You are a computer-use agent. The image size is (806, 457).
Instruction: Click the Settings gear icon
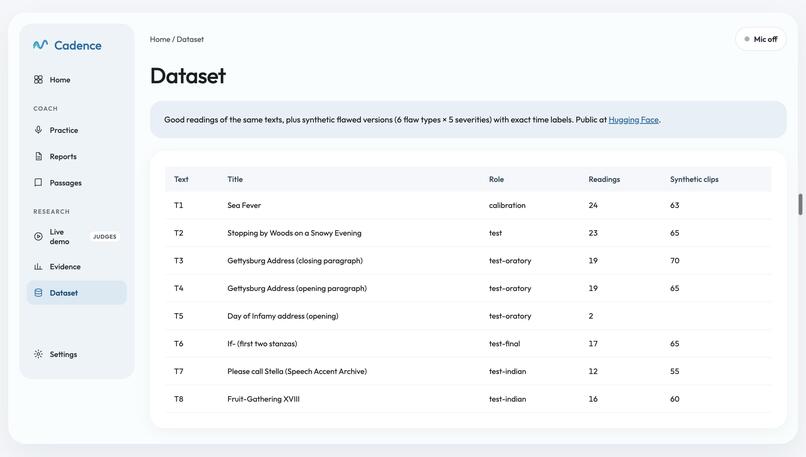click(x=38, y=354)
